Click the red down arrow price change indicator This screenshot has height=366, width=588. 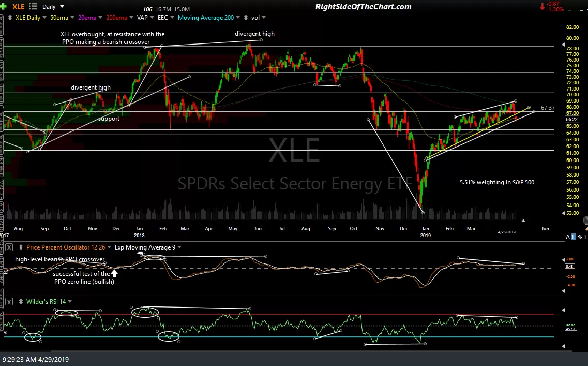coord(542,6)
